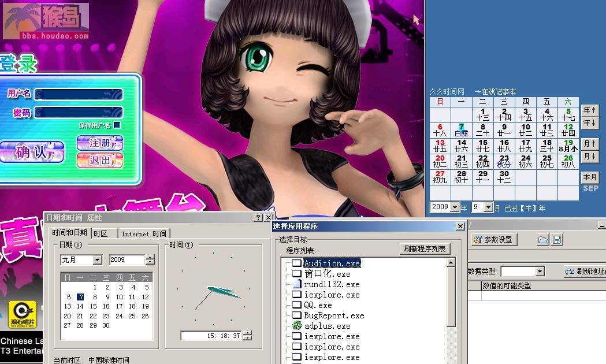Click the 月↑ month up button
The width and height of the screenshot is (606, 364).
point(590,144)
